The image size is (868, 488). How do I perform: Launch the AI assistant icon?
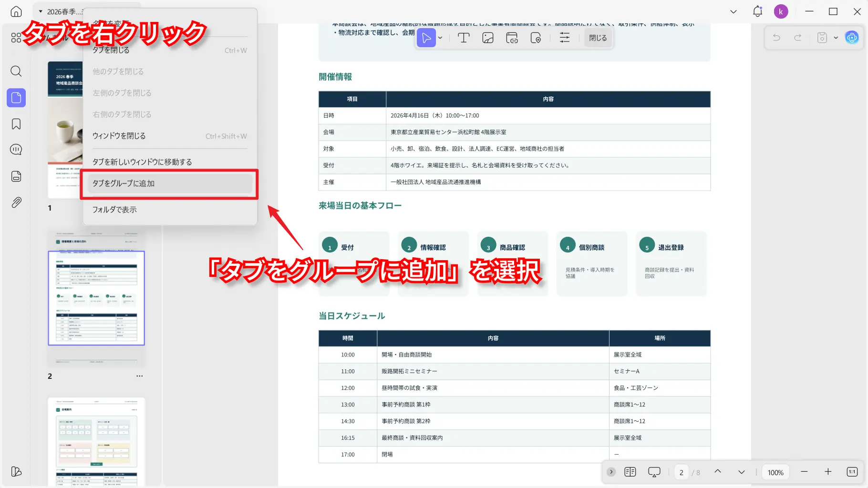pyautogui.click(x=852, y=37)
